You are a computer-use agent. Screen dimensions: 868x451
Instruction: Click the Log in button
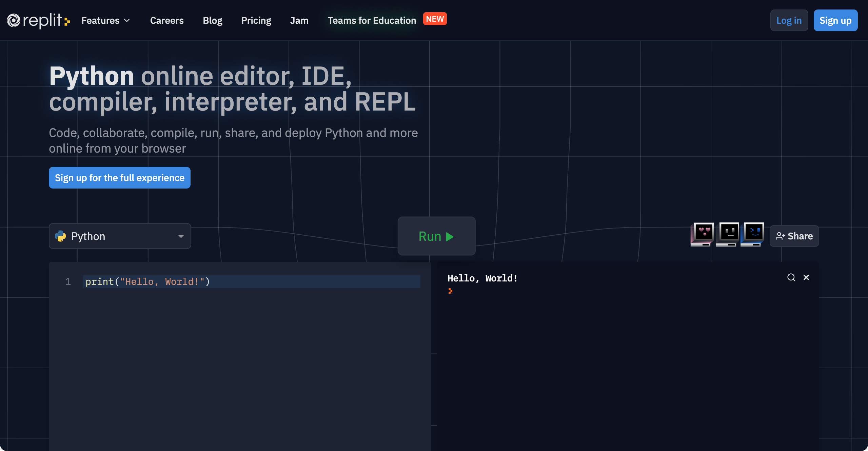pyautogui.click(x=789, y=21)
